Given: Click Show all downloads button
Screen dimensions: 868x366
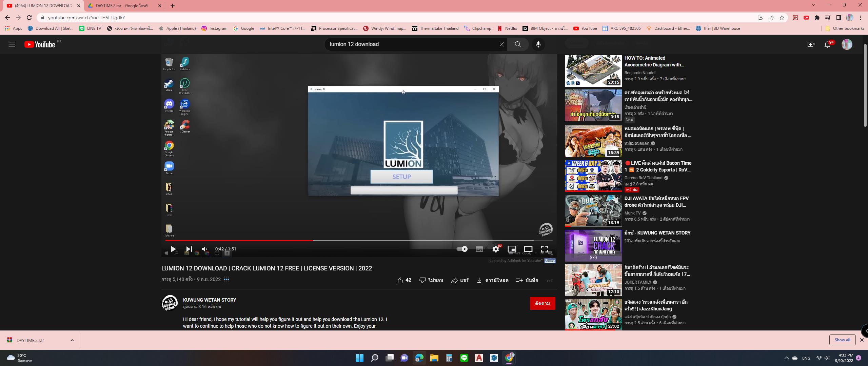Looking at the screenshot, I should (842, 340).
